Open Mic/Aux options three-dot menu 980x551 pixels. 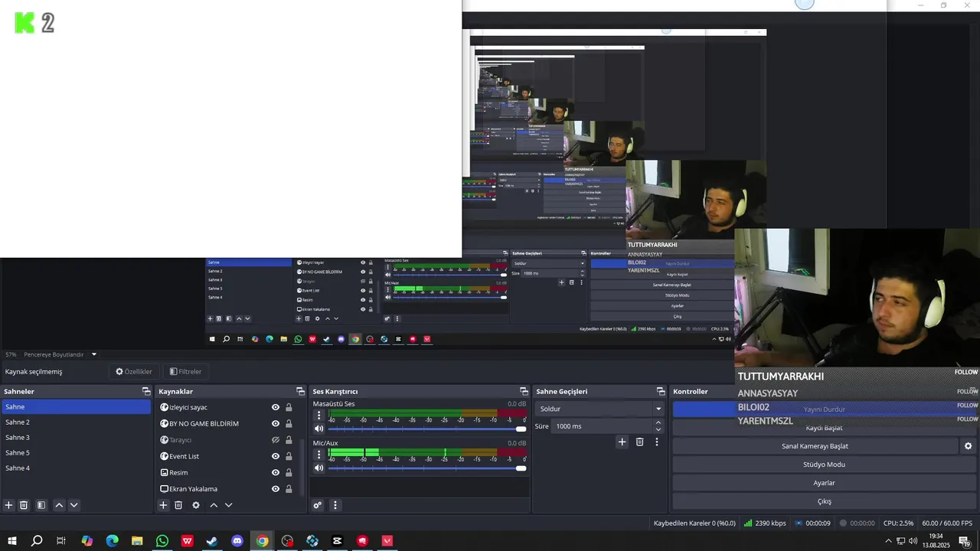pos(318,455)
